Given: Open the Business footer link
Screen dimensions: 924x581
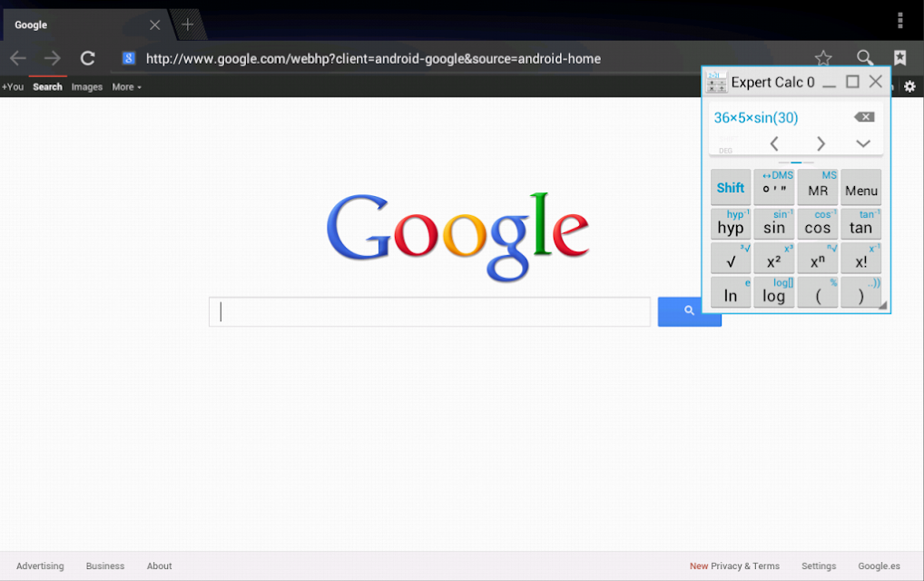Looking at the screenshot, I should [x=105, y=566].
